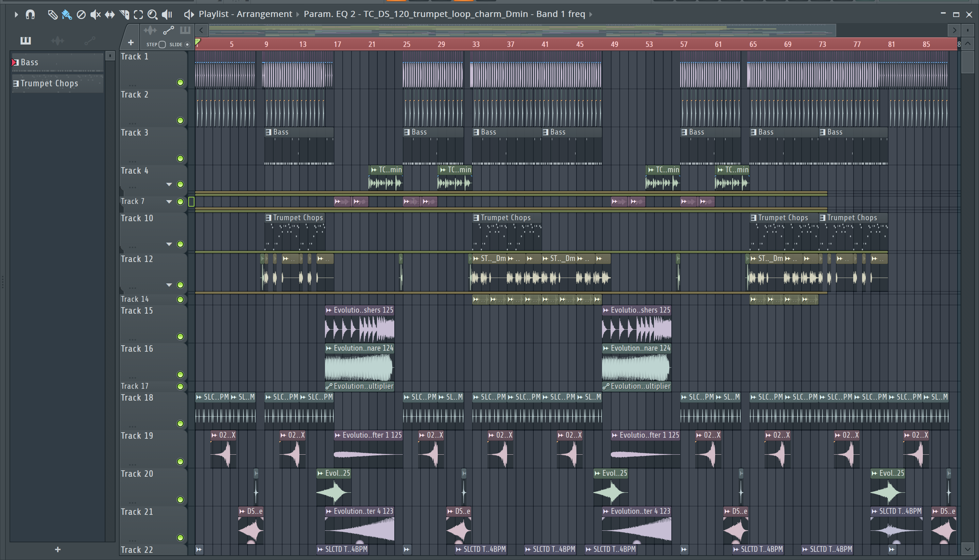Select the Draw pencil tool
979x560 pixels.
(x=52, y=15)
